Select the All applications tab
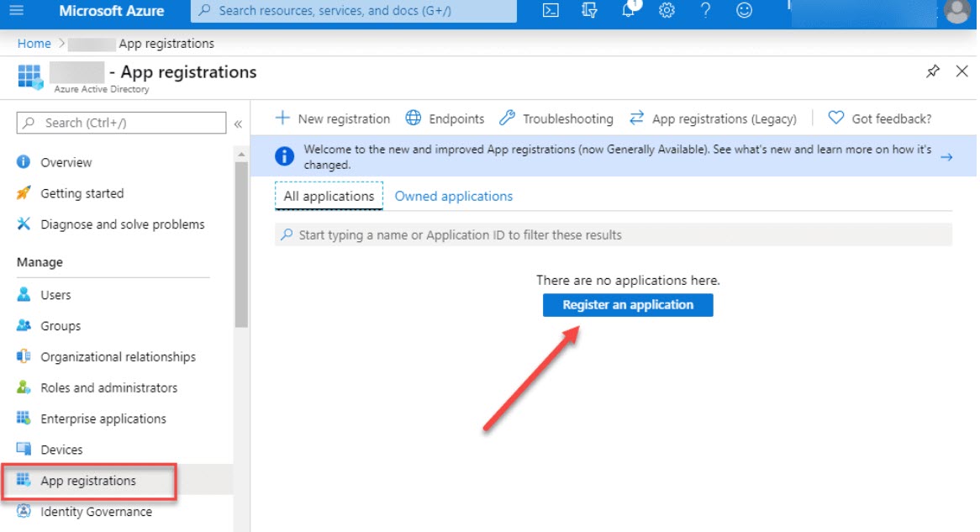 pos(329,196)
